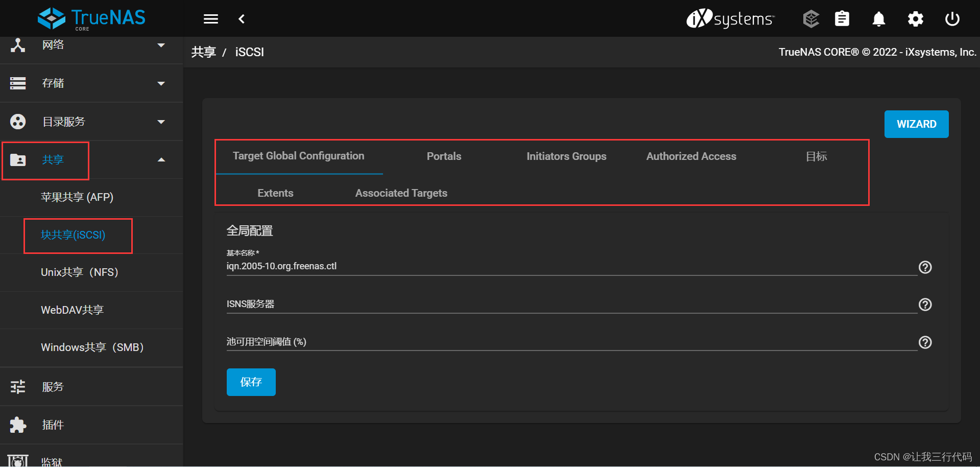
Task: Click the sharing folder icon
Action: tap(18, 160)
